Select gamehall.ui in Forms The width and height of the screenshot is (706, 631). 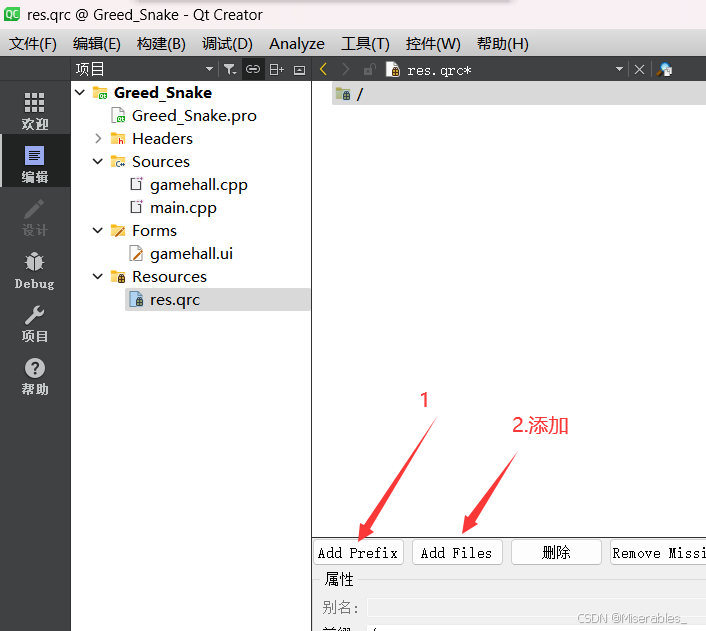191,254
